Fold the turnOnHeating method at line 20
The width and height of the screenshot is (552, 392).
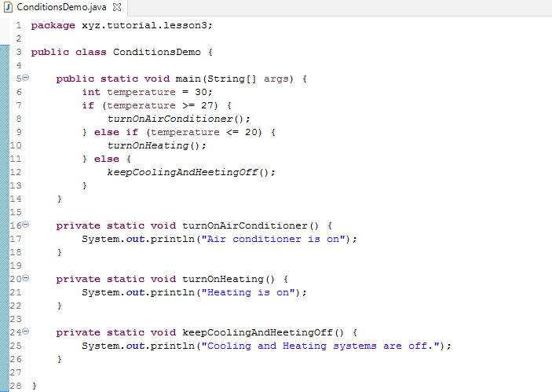[x=25, y=279]
